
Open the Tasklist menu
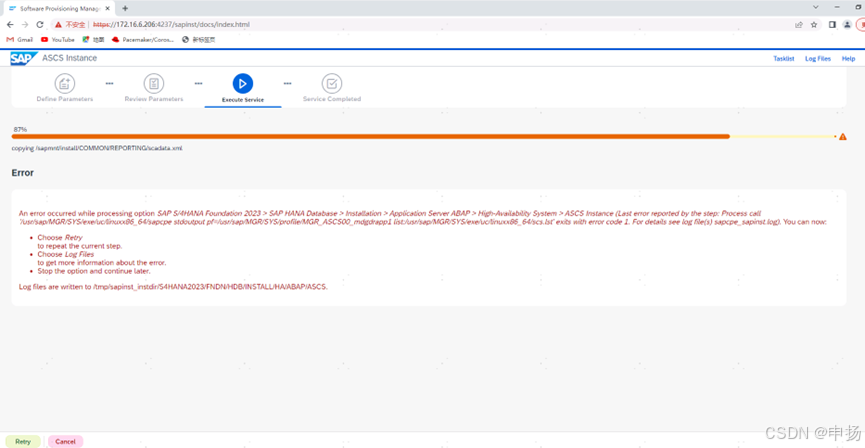pyautogui.click(x=783, y=58)
